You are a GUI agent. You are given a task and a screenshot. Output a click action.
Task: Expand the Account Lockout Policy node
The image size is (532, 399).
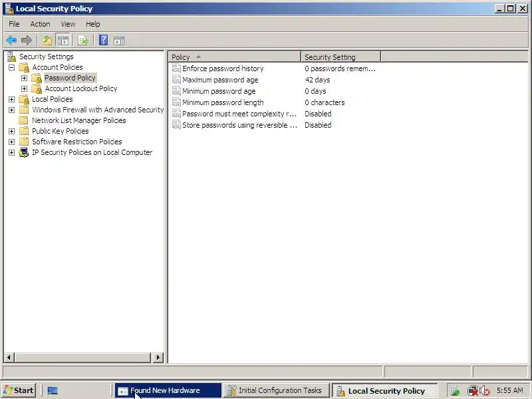pyautogui.click(x=24, y=88)
